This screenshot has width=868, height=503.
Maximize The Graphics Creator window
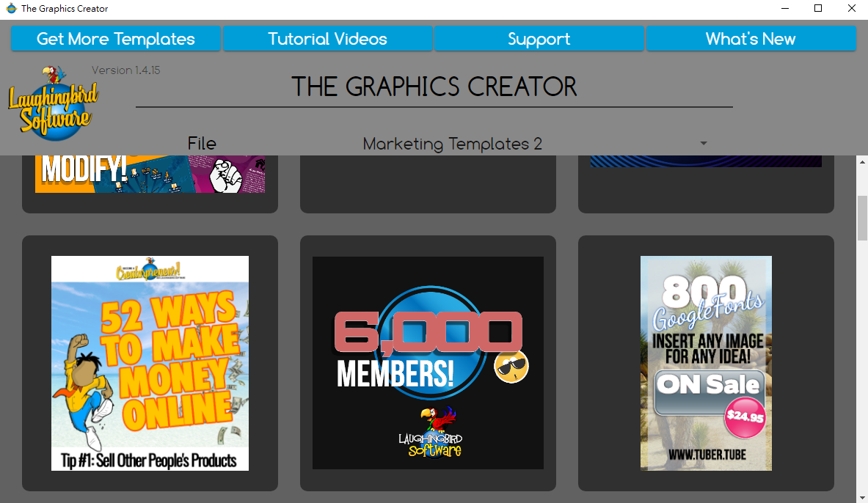(818, 8)
